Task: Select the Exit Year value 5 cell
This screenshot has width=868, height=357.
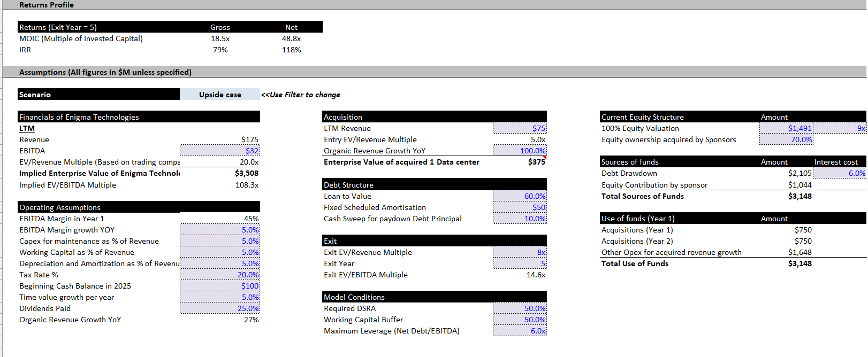Action: (x=520, y=263)
